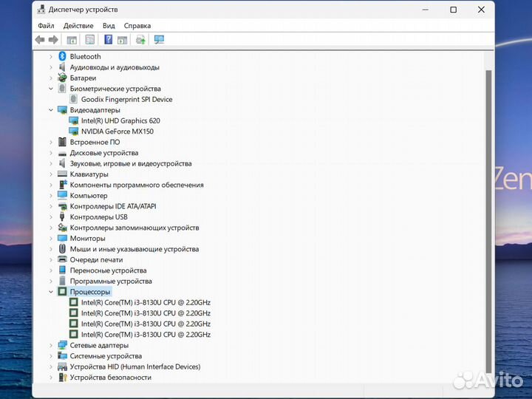
Task: Select NVIDIA GeForce MX150 label
Action: pos(117,132)
